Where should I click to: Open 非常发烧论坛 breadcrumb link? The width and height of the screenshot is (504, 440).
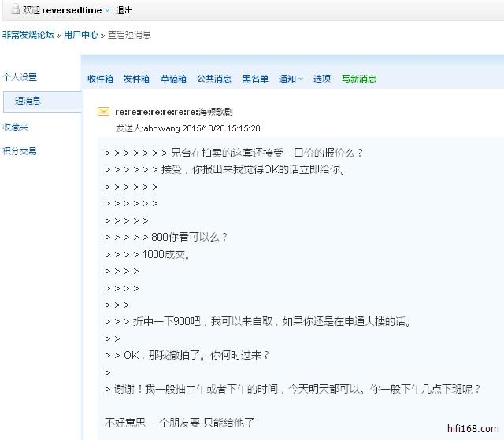click(28, 35)
